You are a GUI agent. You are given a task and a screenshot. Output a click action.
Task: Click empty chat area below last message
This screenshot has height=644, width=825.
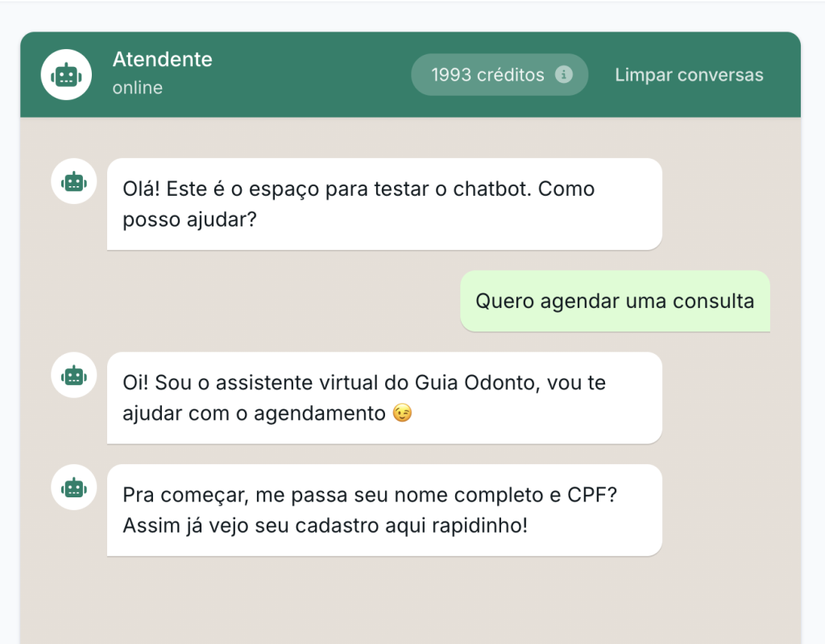pyautogui.click(x=410, y=600)
